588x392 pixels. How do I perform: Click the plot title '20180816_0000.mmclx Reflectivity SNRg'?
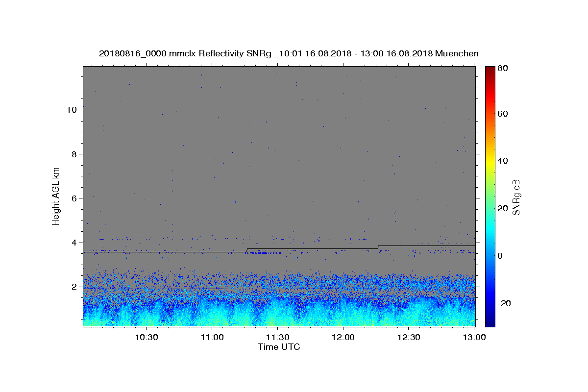click(185, 54)
